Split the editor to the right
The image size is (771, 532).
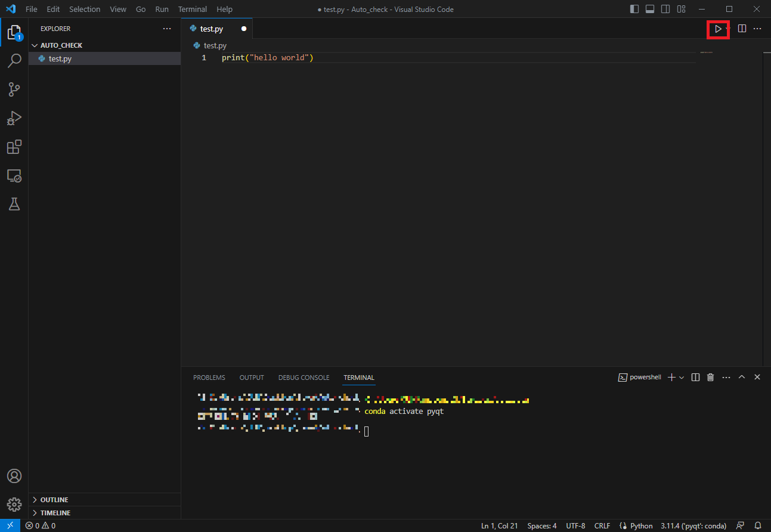(x=742, y=29)
